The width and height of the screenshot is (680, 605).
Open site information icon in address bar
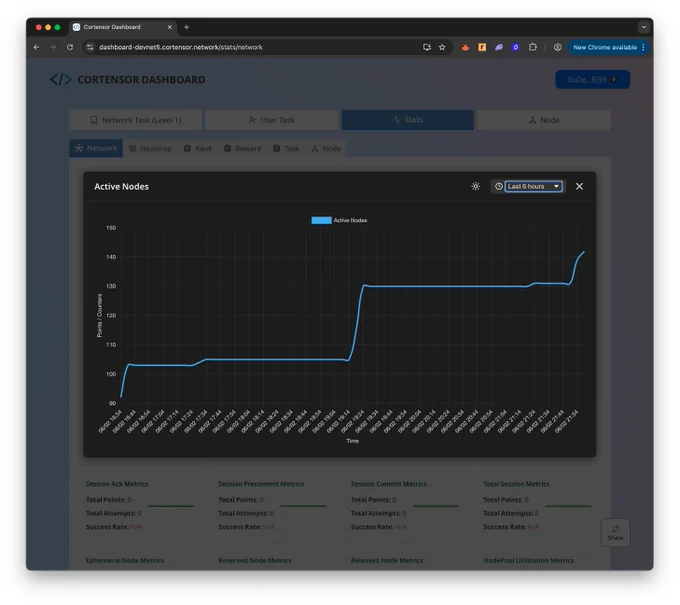(90, 47)
